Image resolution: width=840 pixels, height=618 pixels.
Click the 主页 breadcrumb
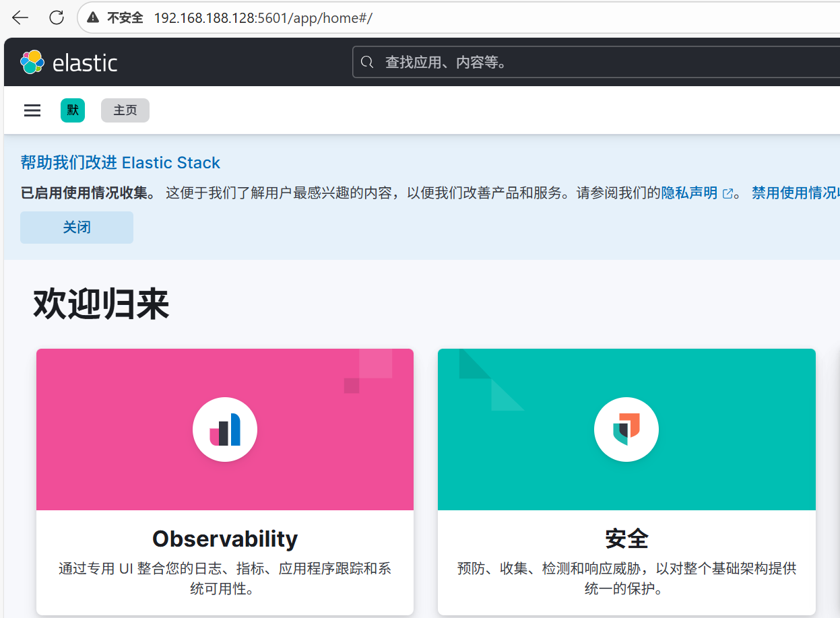point(125,110)
